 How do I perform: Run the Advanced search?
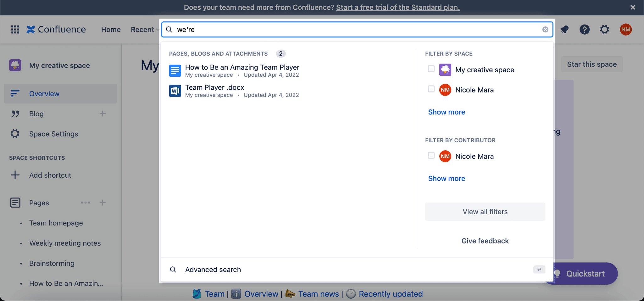(213, 269)
